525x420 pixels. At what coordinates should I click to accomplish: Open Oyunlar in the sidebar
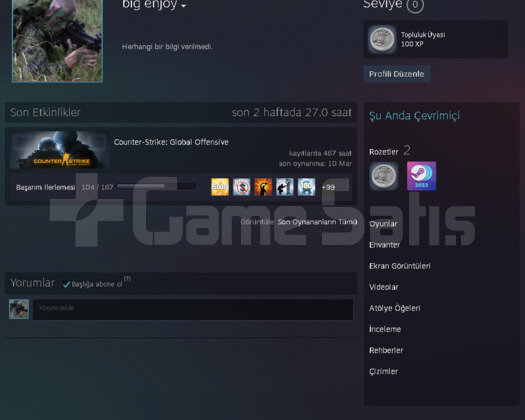[383, 224]
